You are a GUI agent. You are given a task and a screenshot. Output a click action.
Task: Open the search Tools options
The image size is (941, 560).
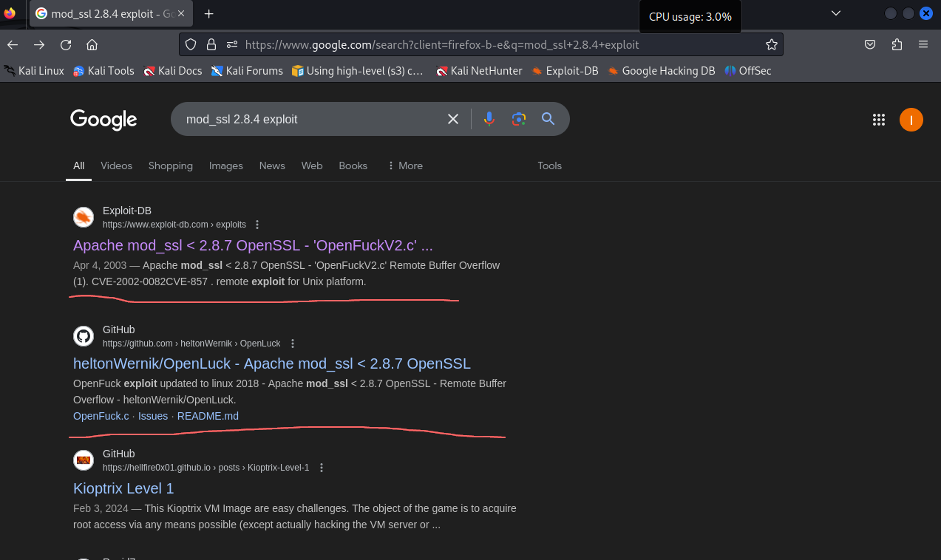pyautogui.click(x=550, y=165)
